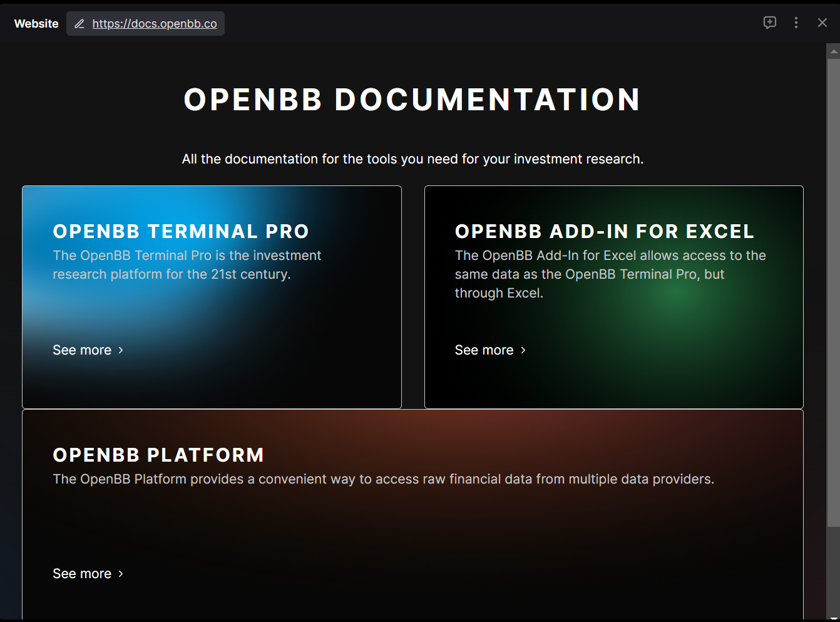Click the Add-In for Excel description text
This screenshot has width=840, height=622.
610,274
